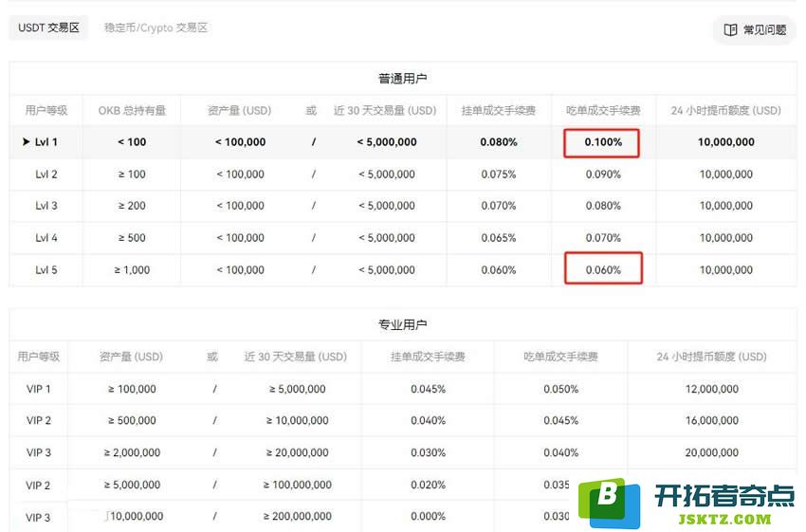Click the ≥ 200,000,000 volume cell
Viewport: 806px width, 532px height.
(297, 516)
